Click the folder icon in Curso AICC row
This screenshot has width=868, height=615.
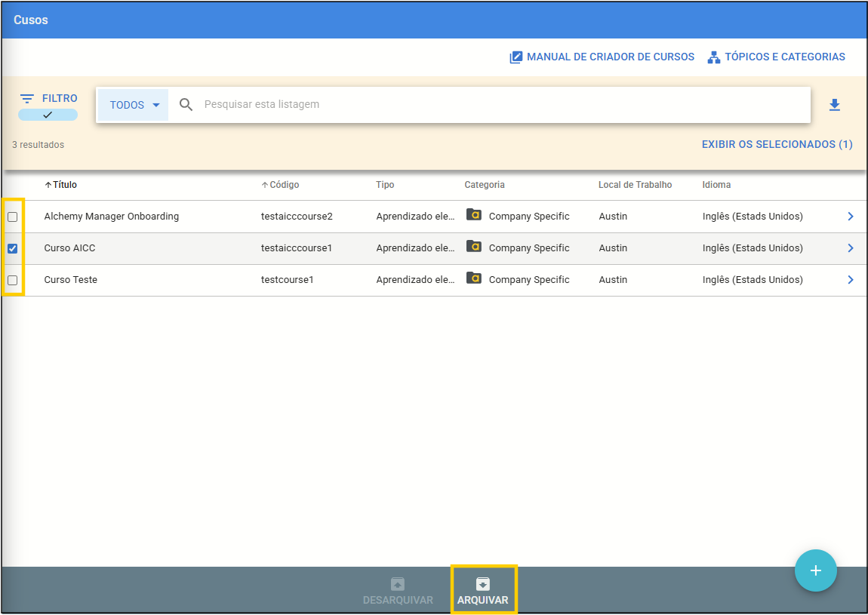(473, 247)
